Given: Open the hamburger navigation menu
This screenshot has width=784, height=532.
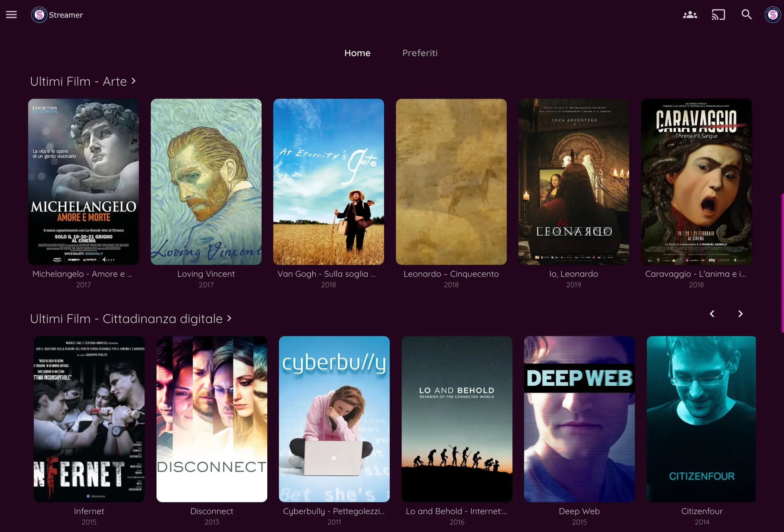Looking at the screenshot, I should (11, 14).
